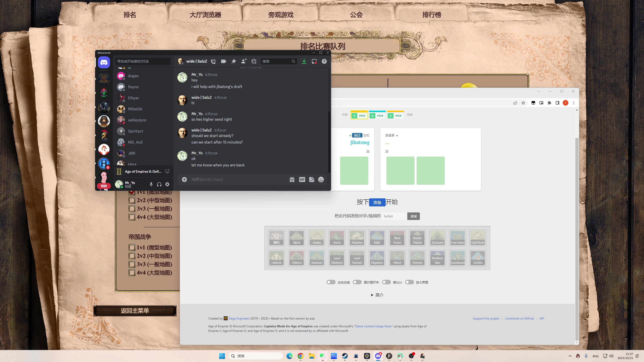
Task: Open the Discord GIF picker
Action: [302, 179]
